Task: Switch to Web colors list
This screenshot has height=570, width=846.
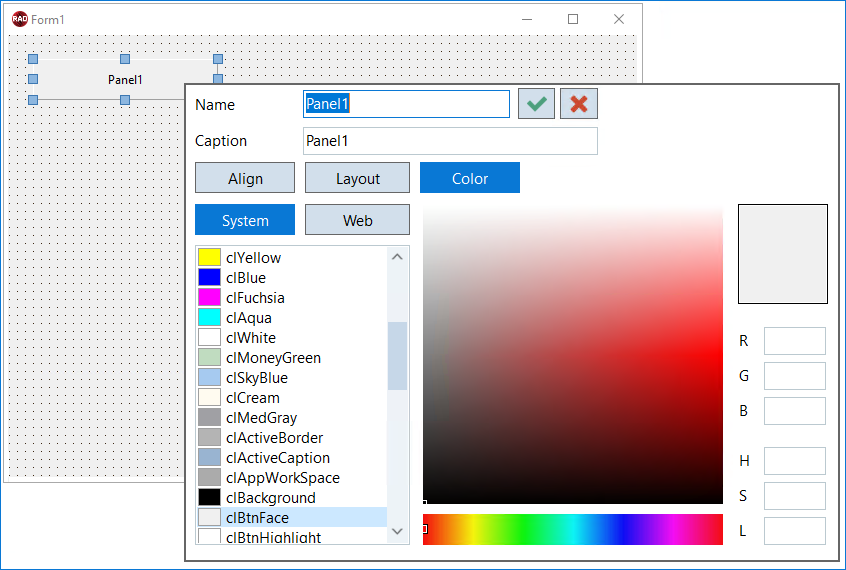Action: click(x=357, y=220)
